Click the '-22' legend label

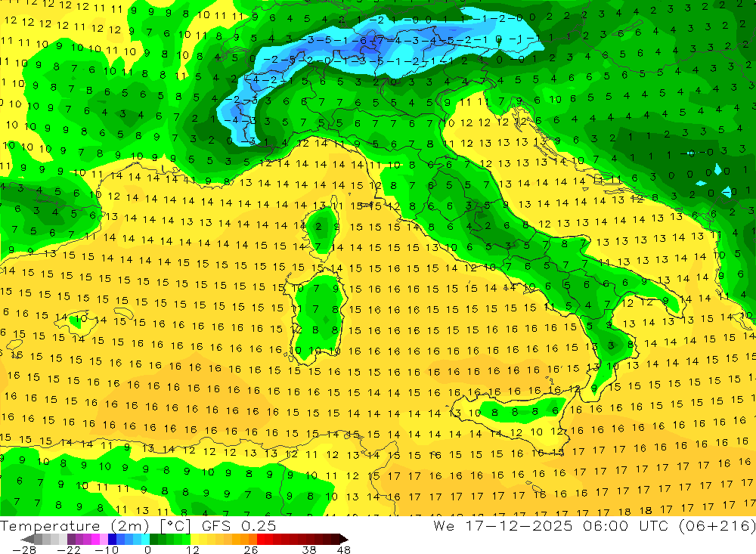(69, 549)
